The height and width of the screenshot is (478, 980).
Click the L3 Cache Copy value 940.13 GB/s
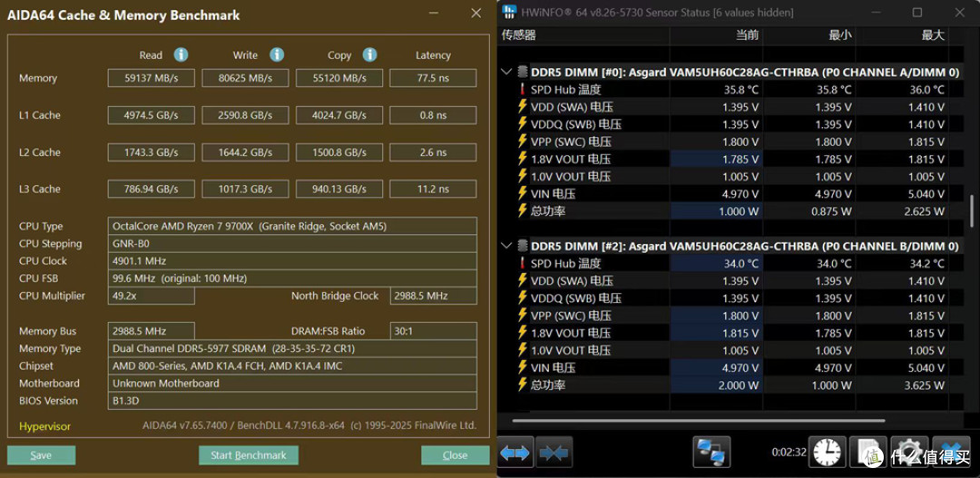338,189
